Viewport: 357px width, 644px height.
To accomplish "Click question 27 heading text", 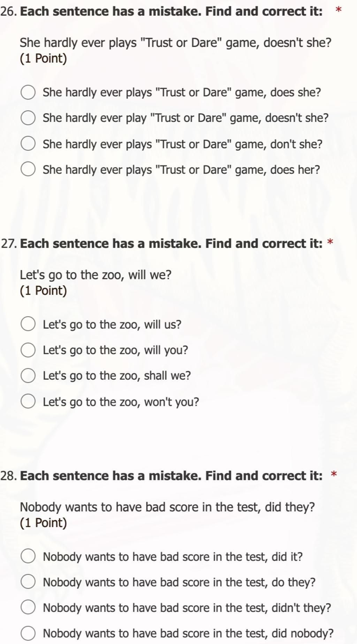I will coord(171,243).
